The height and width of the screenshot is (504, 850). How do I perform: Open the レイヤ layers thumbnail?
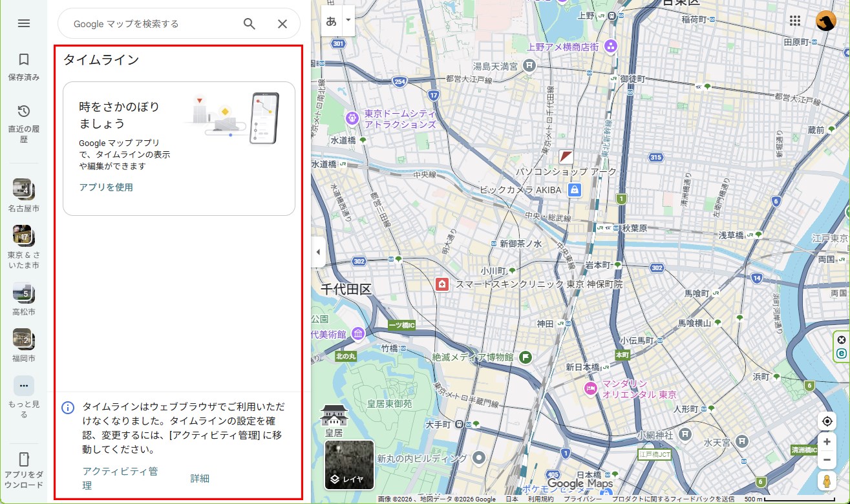point(349,465)
